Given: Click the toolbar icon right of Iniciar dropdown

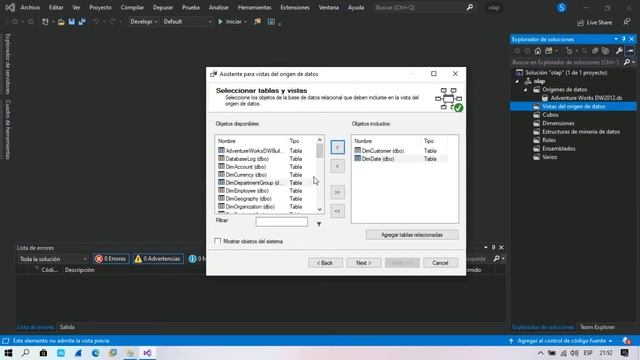Looking at the screenshot, I should (257, 22).
